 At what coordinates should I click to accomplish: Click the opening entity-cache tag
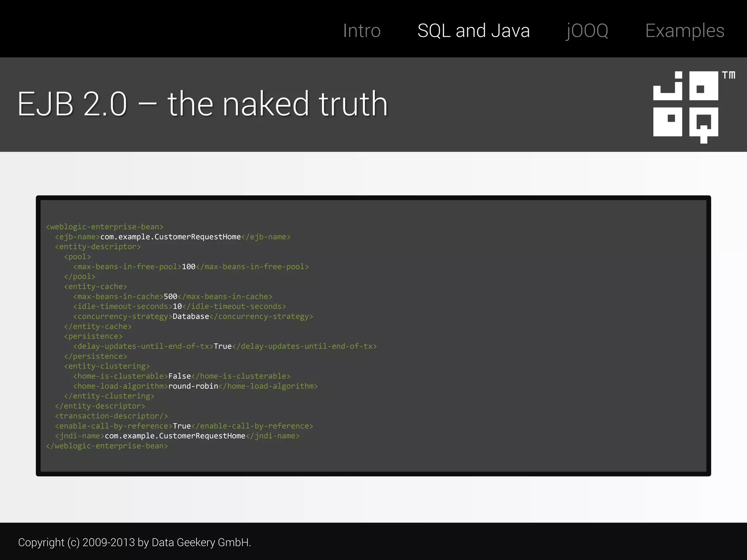[x=96, y=287]
